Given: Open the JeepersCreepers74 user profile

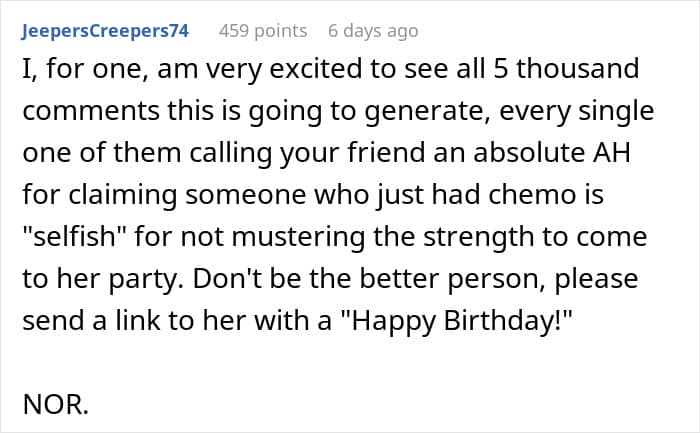Looking at the screenshot, I should tap(105, 31).
